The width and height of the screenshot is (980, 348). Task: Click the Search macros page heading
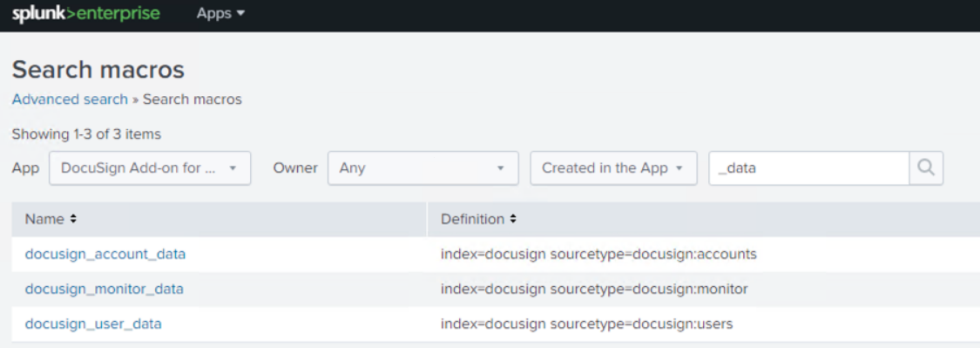tap(98, 70)
